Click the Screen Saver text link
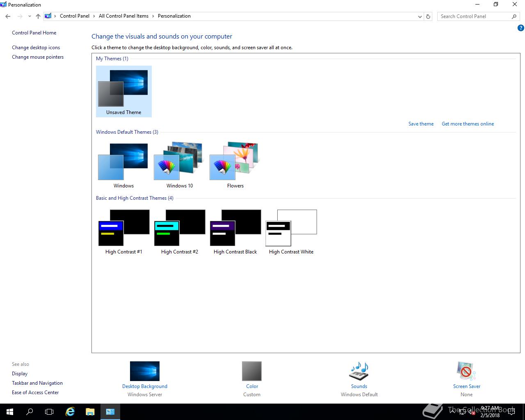This screenshot has height=420, width=525. coord(466,386)
